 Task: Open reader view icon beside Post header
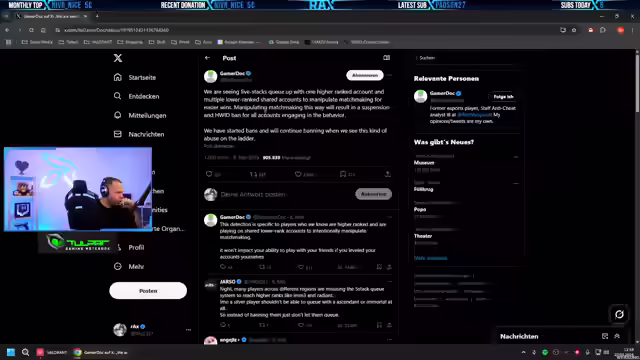pos(387,58)
